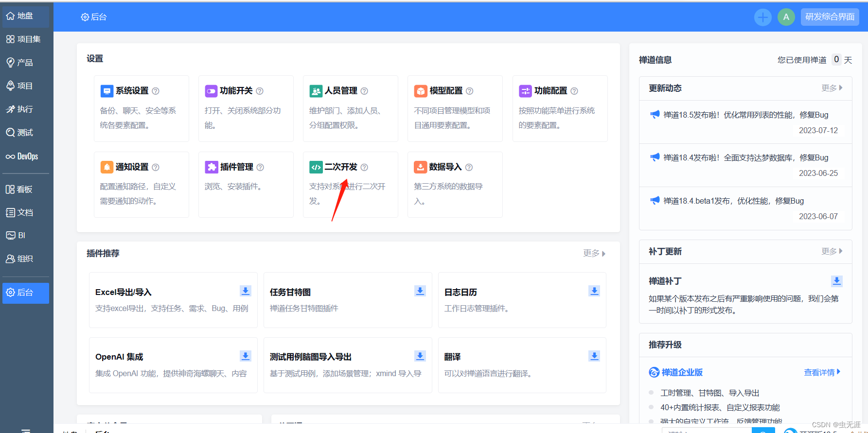The width and height of the screenshot is (868, 433).
Task: Show help for 功能开关
Action: coord(260,91)
